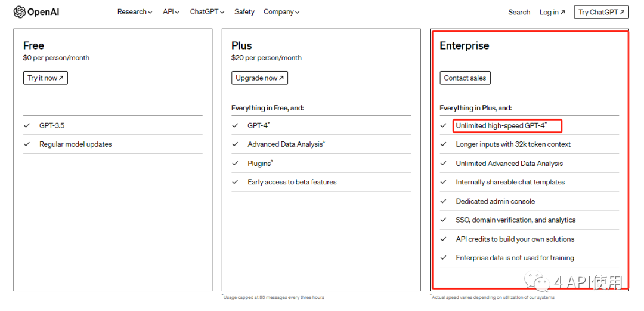
Task: Click the Contact sales button
Action: tap(465, 78)
